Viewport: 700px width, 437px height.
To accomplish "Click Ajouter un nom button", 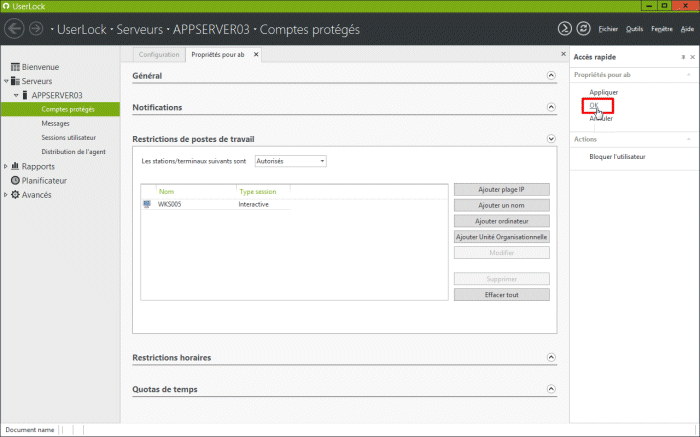I will click(x=502, y=205).
